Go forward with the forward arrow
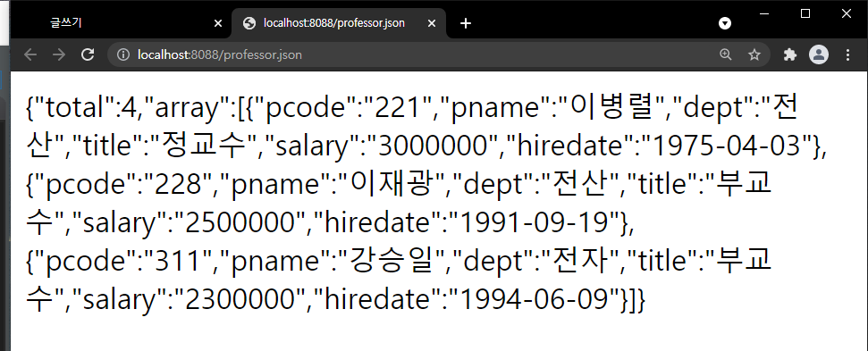This screenshot has height=351, width=868. (59, 54)
